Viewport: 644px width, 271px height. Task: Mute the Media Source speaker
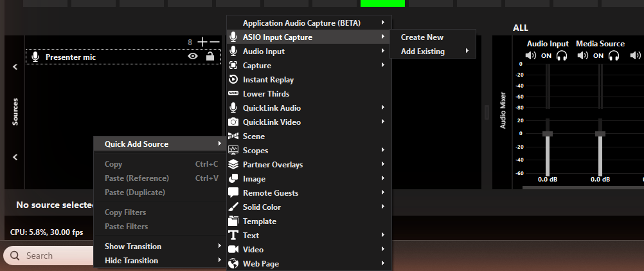pyautogui.click(x=583, y=55)
